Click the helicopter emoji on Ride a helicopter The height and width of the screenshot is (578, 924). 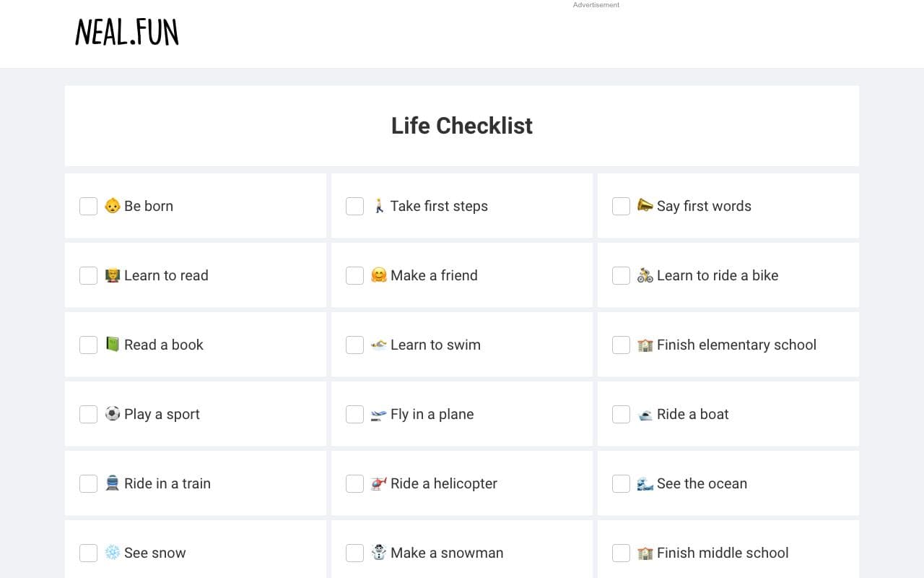pos(378,483)
